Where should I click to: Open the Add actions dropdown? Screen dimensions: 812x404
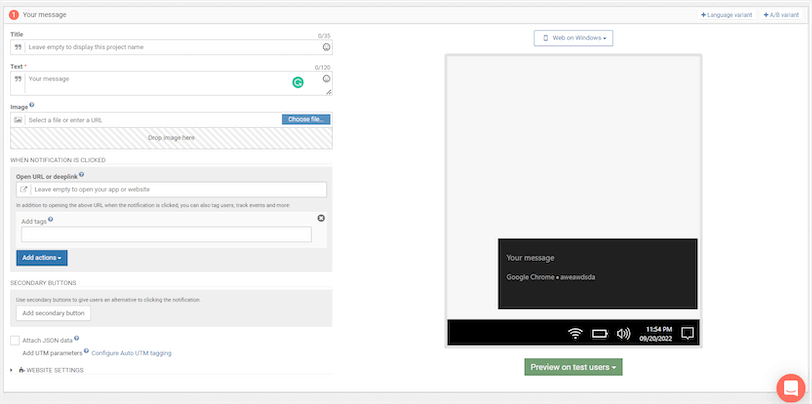coord(42,258)
